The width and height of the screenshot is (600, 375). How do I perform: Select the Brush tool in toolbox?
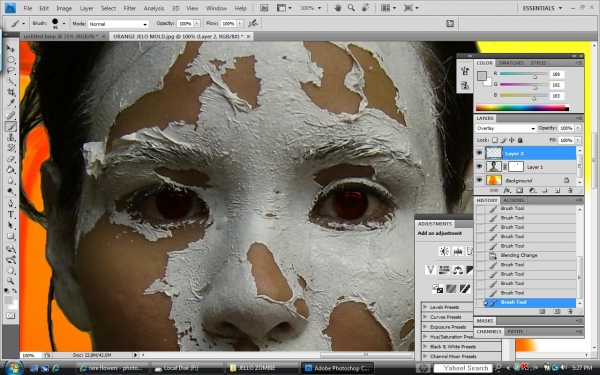(x=10, y=126)
